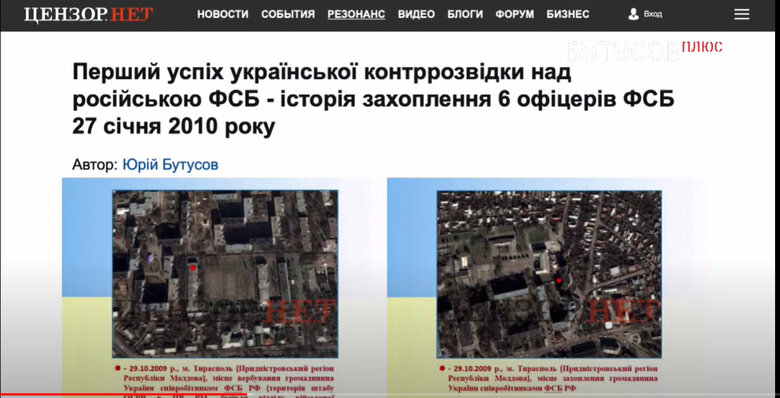
Task: Open the Форум section
Action: click(x=515, y=14)
